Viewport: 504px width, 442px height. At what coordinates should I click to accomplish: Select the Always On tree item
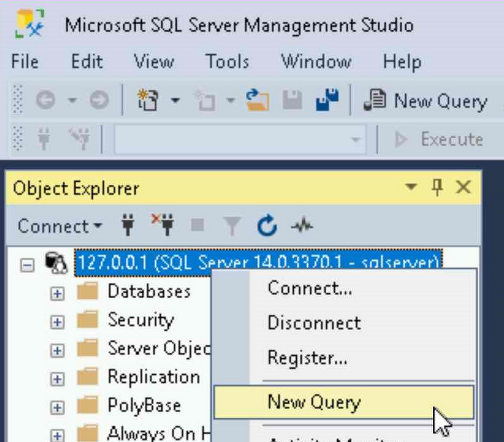[159, 433]
